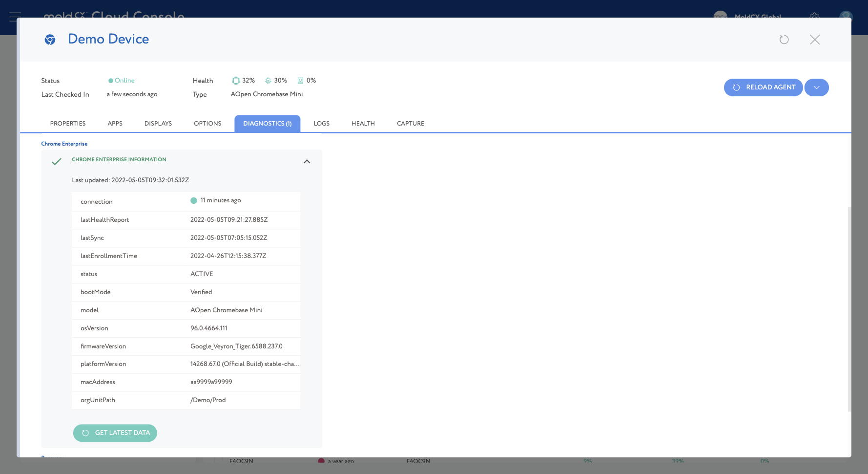Click the Last updated timestamp line
868x474 pixels.
(x=130, y=180)
